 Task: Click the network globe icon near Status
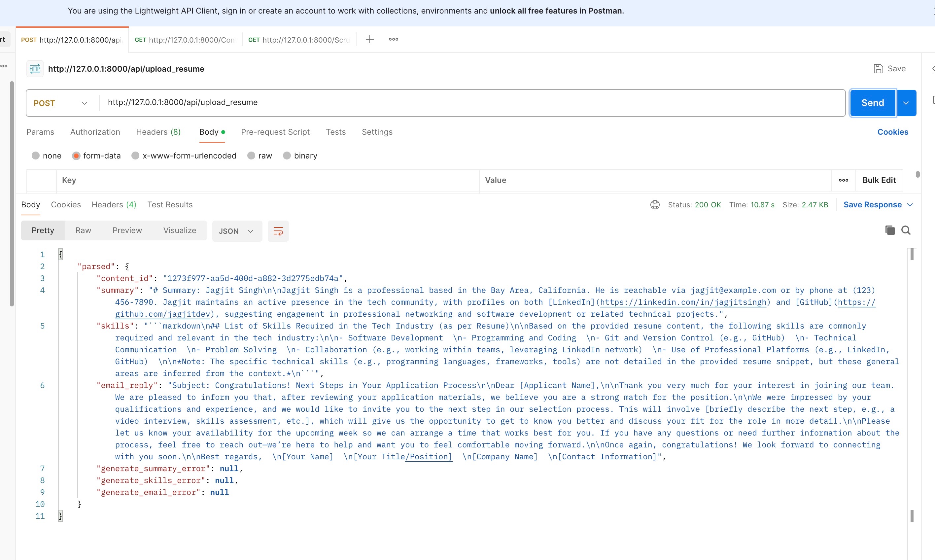[655, 204]
